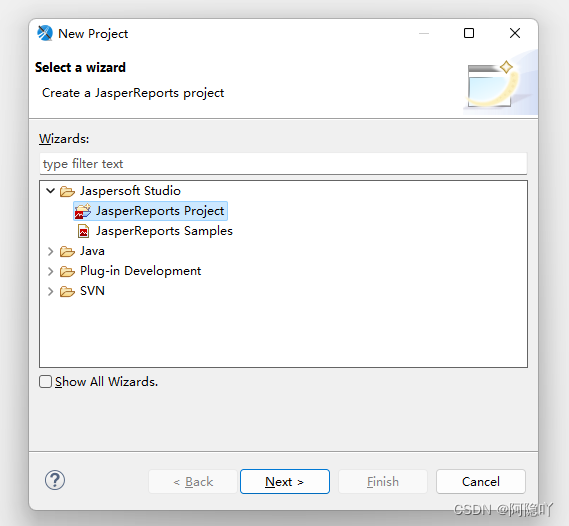Click the JasperReports Project wizard icon

coord(83,211)
